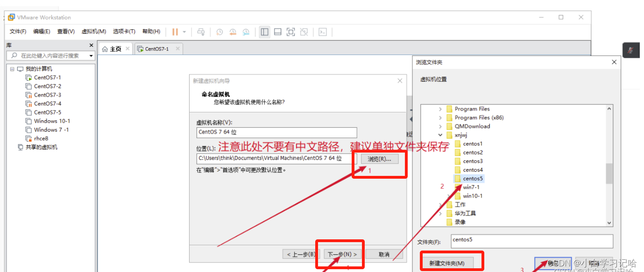Expand the Program Files folder node

pyautogui.click(x=440, y=109)
